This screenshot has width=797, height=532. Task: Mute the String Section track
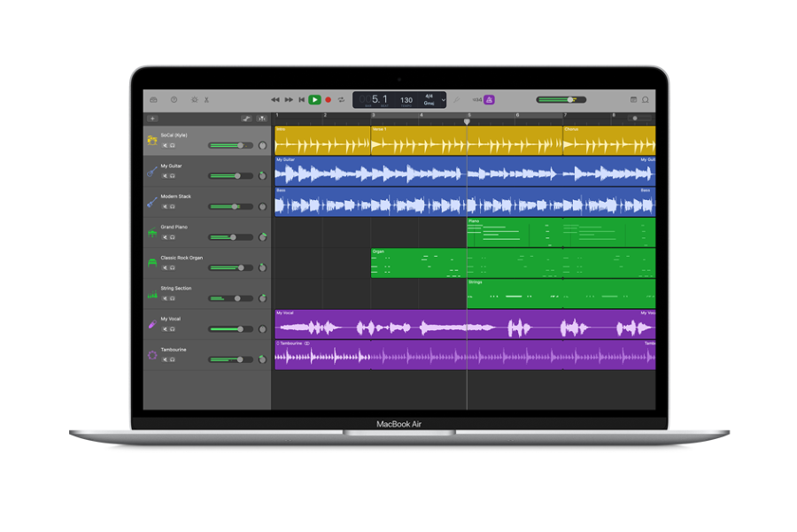click(x=165, y=299)
